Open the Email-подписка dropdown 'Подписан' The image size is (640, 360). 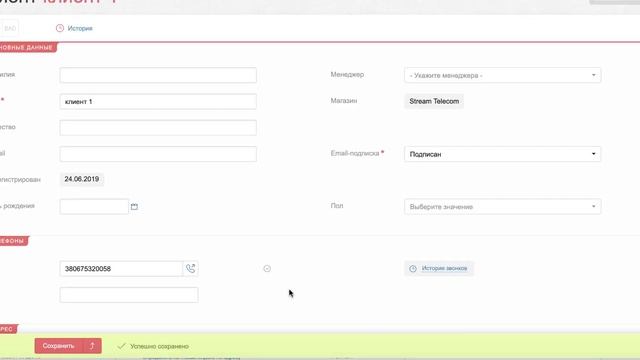click(502, 154)
